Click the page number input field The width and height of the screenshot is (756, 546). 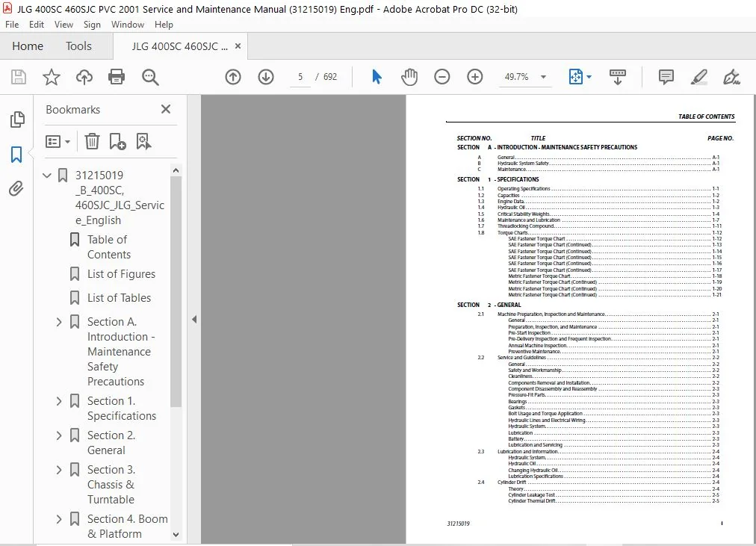pyautogui.click(x=300, y=77)
